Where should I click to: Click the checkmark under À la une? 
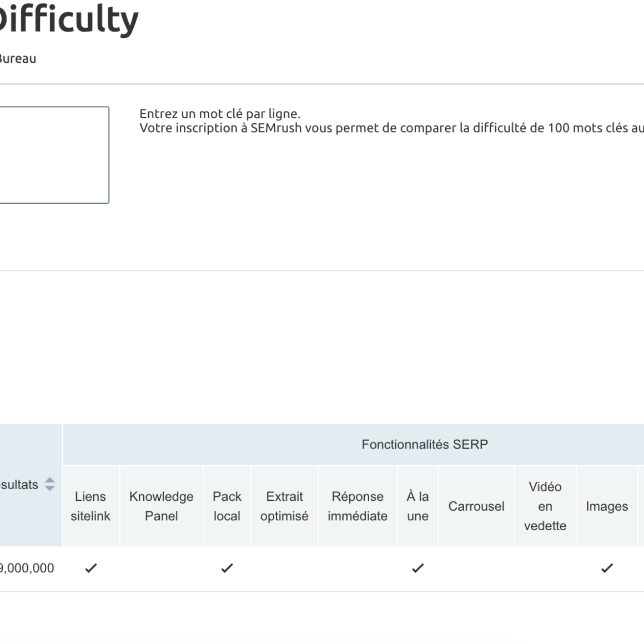(417, 568)
